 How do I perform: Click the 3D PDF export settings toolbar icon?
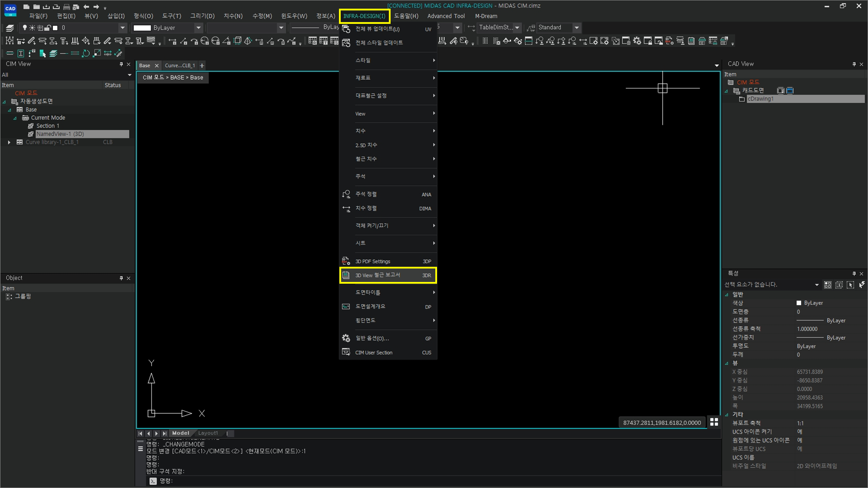pyautogui.click(x=670, y=41)
